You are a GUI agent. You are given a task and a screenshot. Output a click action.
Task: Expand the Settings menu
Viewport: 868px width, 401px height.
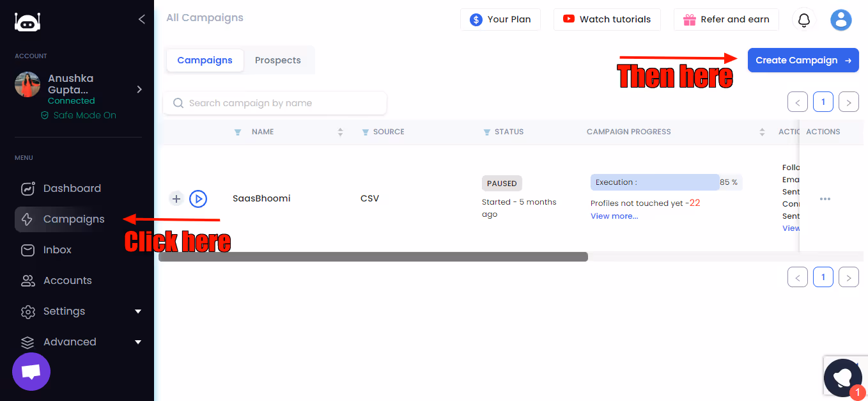(x=64, y=311)
